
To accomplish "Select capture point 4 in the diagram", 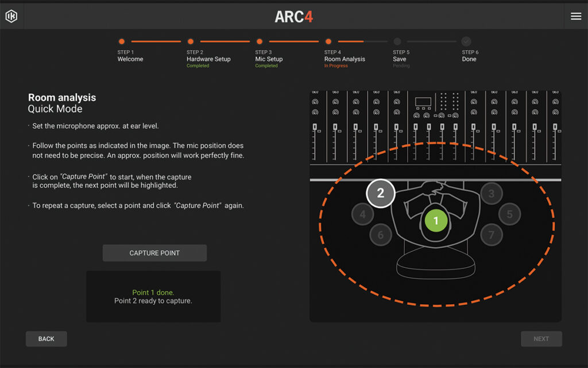I will click(x=363, y=214).
